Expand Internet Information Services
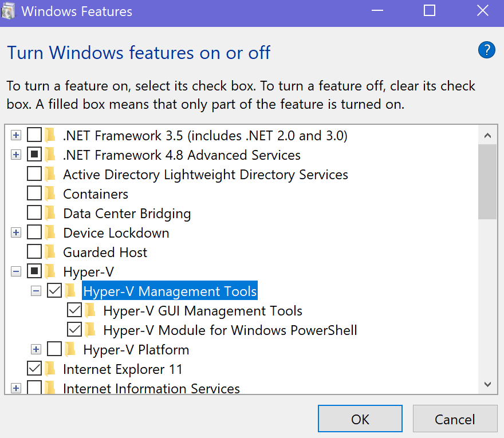This screenshot has width=504, height=438. [x=16, y=388]
